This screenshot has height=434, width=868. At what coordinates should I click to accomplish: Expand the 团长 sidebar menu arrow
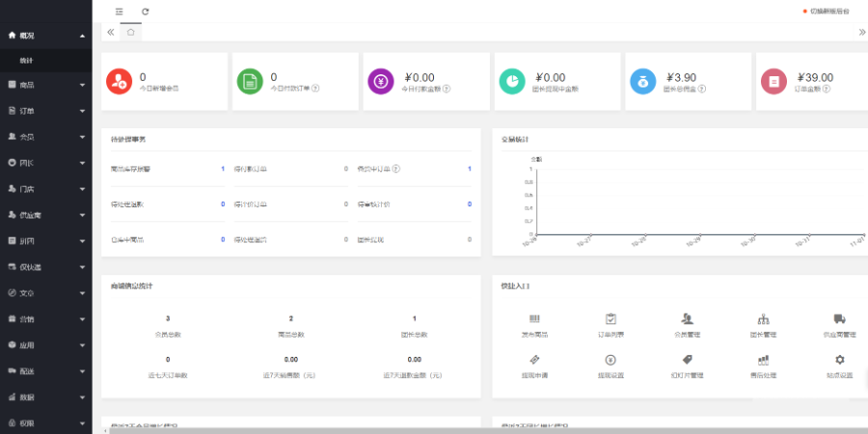[83, 163]
